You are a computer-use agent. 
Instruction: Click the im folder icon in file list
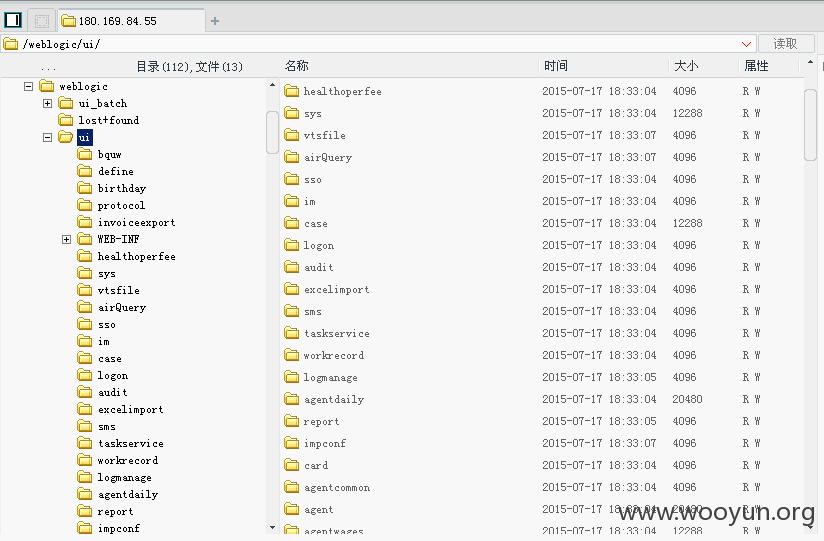[292, 201]
